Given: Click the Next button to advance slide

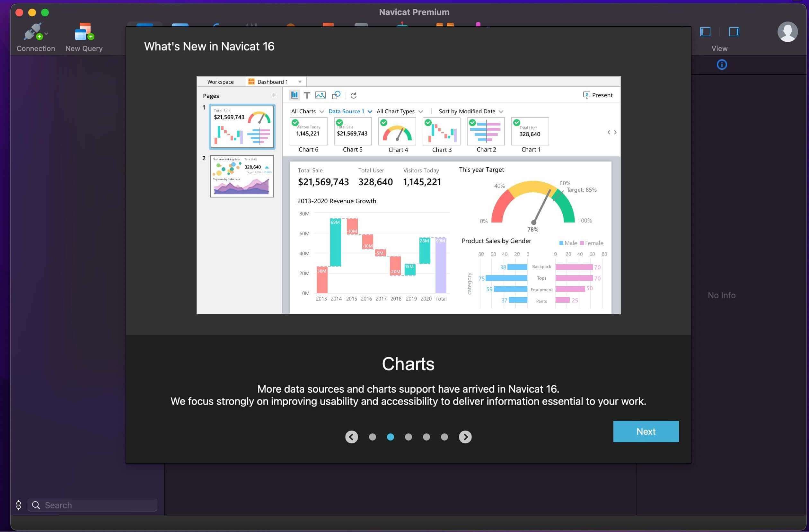Looking at the screenshot, I should 646,432.
